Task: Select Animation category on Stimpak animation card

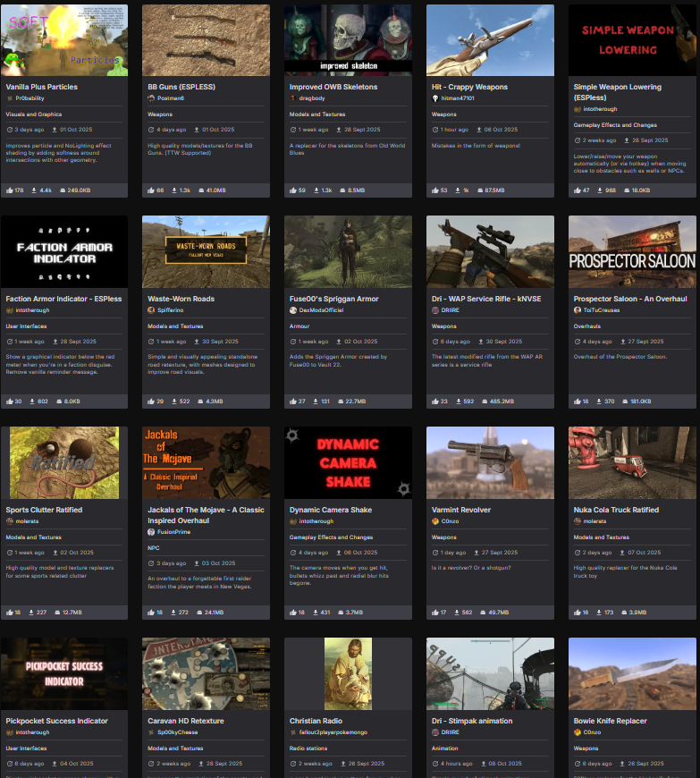Action: (444, 748)
